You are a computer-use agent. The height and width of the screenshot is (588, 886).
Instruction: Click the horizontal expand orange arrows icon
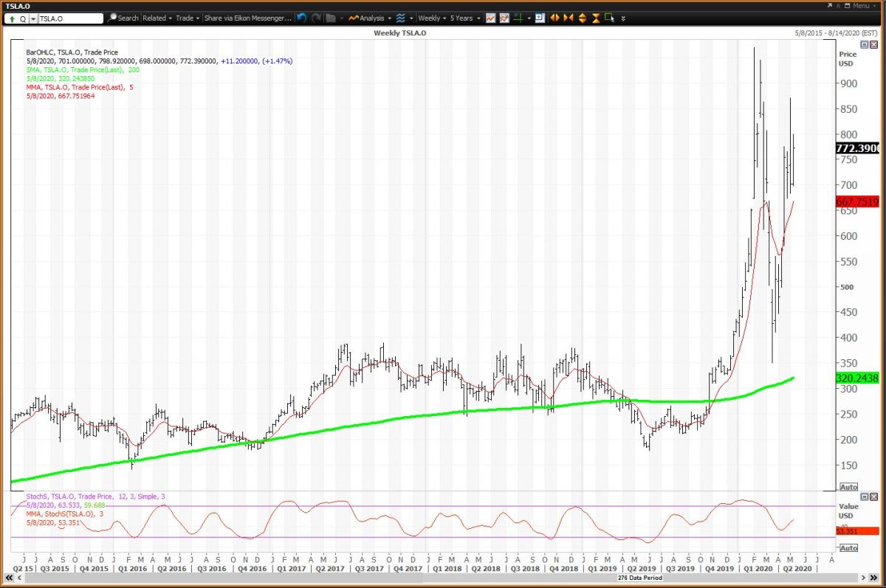coord(554,18)
